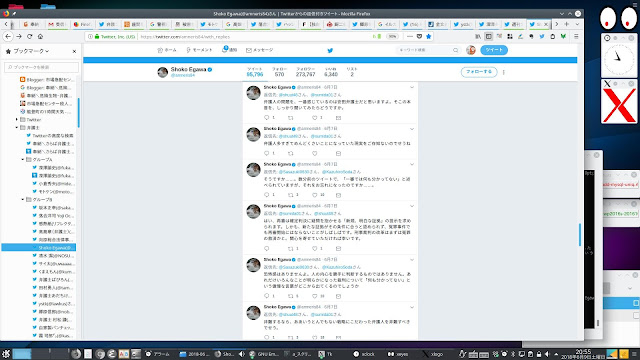Collapse the グループA bookmark folder
This screenshot has width=640, height=360.
coord(23,160)
